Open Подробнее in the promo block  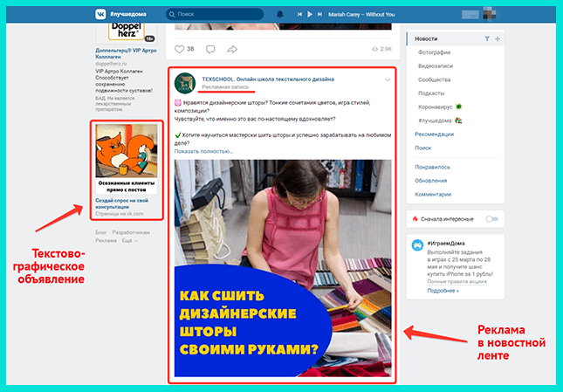click(443, 291)
